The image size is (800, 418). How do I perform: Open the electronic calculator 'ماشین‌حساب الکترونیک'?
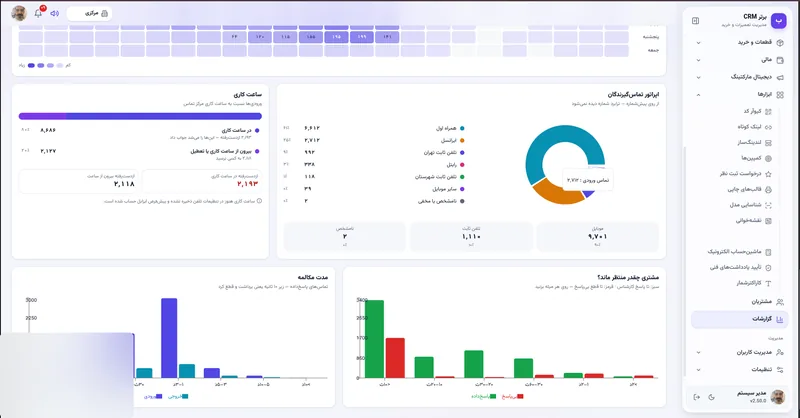739,252
